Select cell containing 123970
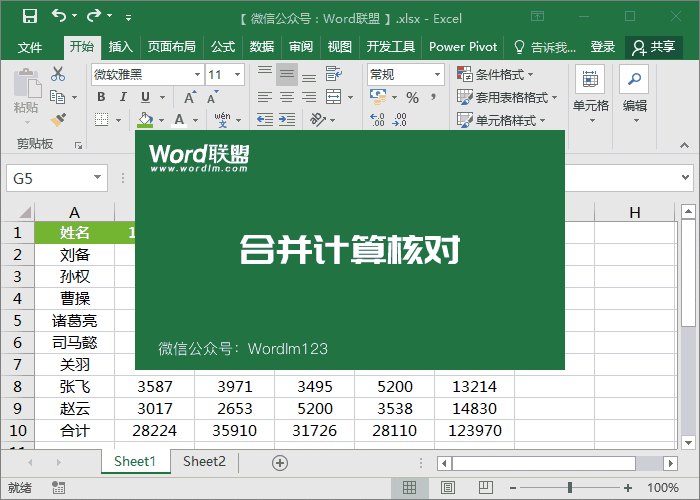Viewport: 700px width, 500px height. [475, 430]
